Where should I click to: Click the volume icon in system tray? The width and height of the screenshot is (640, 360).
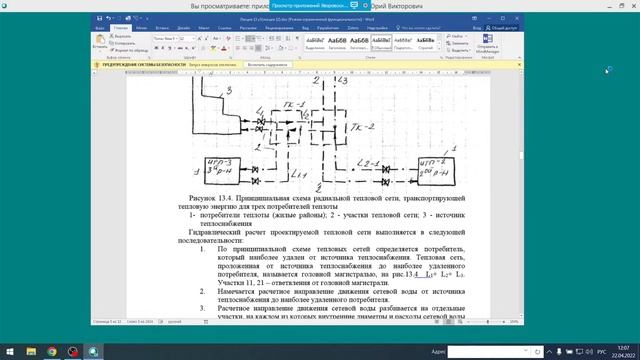pos(589,351)
